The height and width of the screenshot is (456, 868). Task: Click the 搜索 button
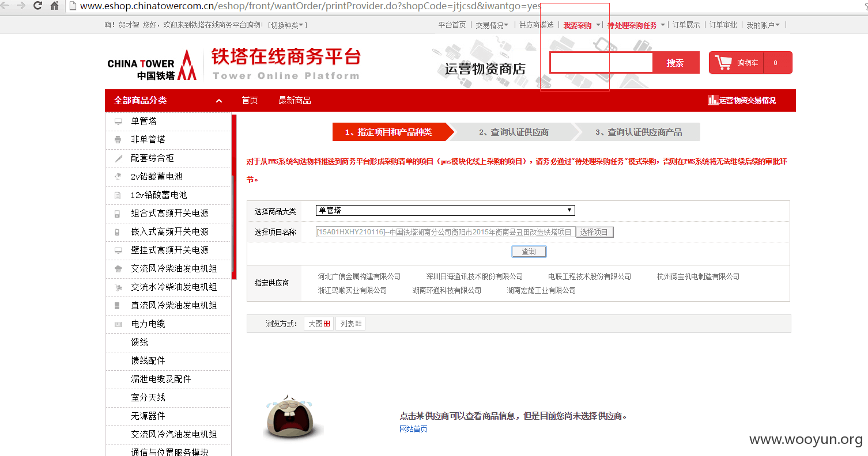(675, 63)
